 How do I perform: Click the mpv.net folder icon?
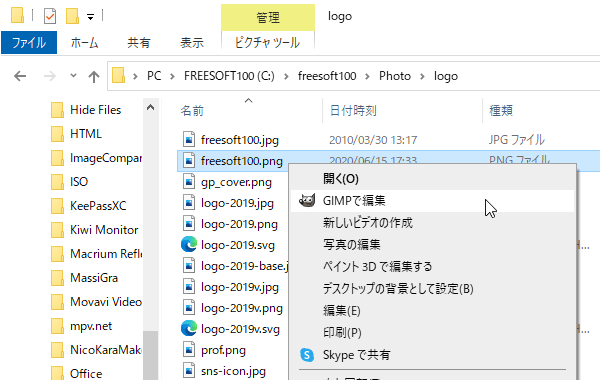pyautogui.click(x=57, y=326)
